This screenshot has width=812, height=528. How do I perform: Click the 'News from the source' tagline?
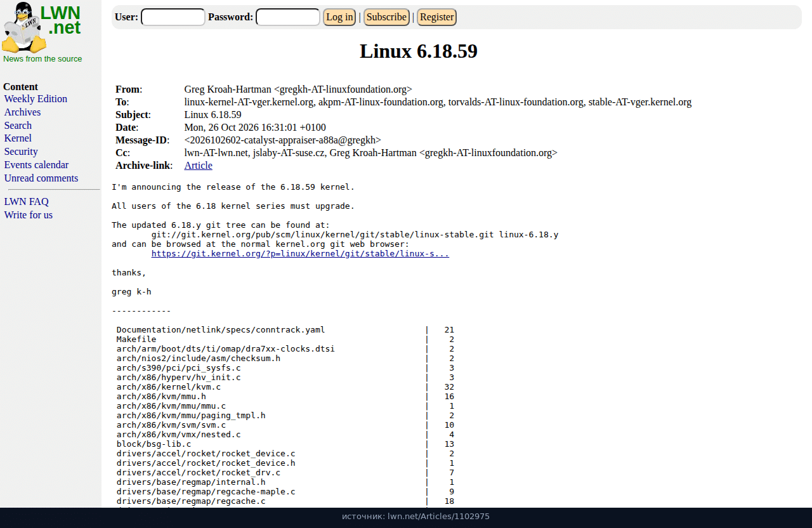tap(43, 59)
